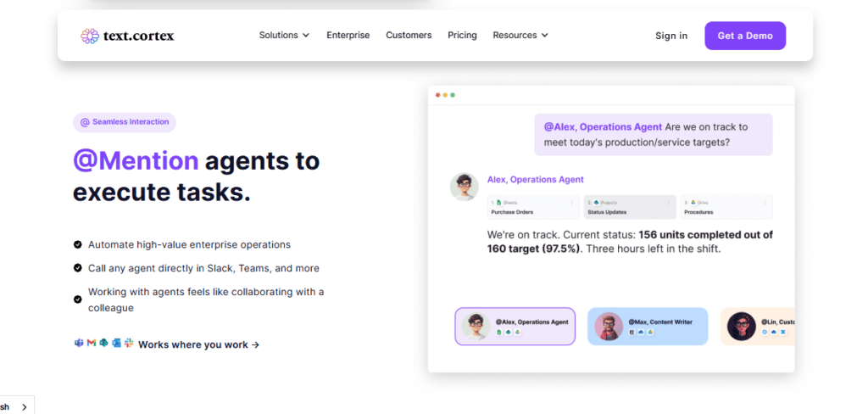Expand the Solutions dropdown chevron

pyautogui.click(x=305, y=36)
